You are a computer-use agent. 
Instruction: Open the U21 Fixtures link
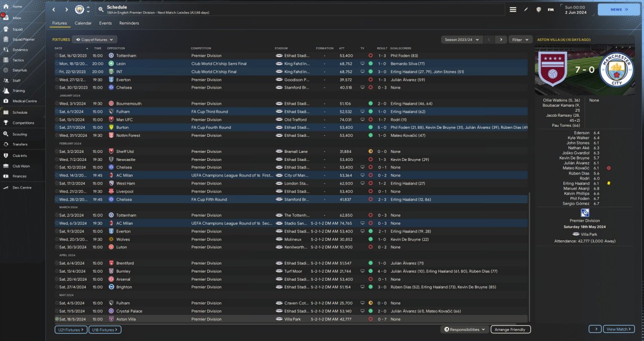click(x=71, y=329)
